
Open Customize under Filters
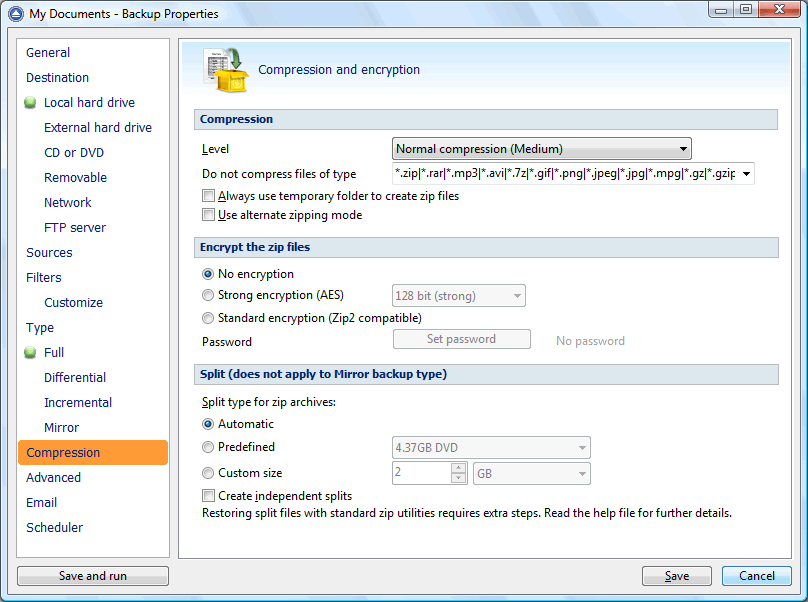coord(74,303)
